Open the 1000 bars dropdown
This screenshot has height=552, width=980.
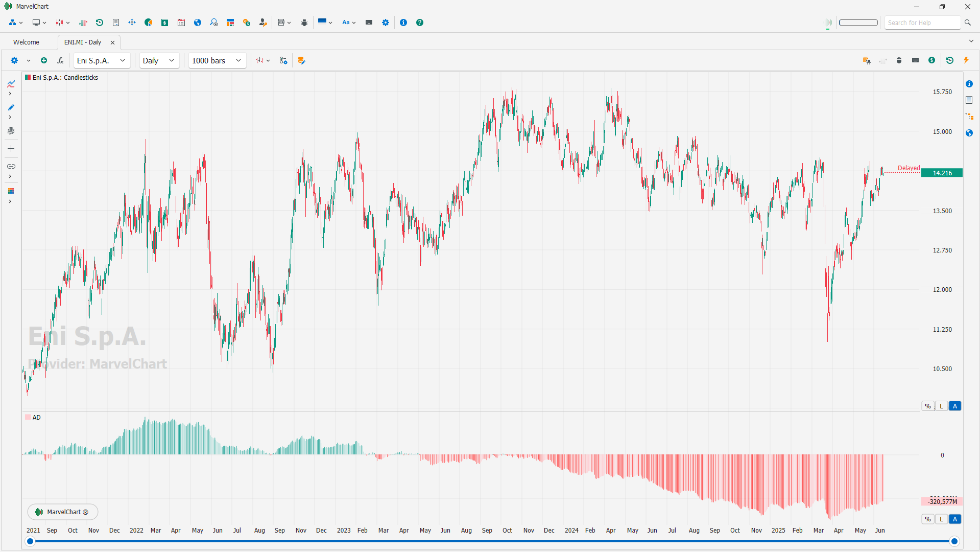click(x=217, y=60)
